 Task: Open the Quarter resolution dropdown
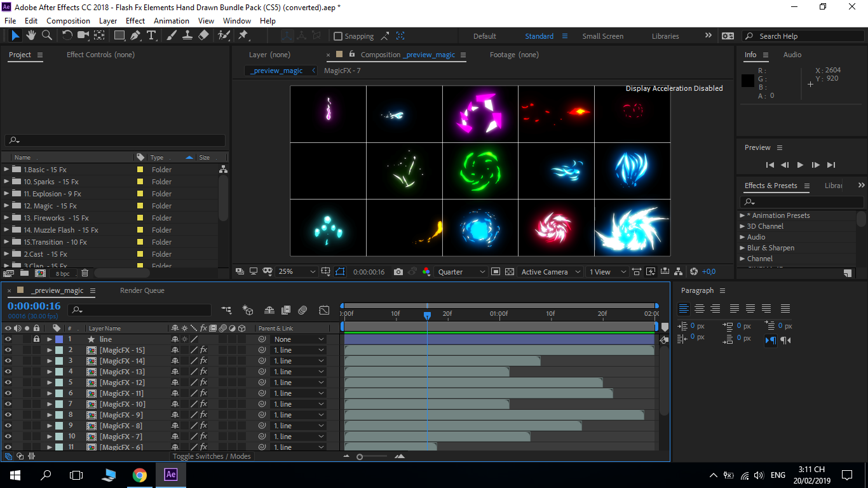[x=462, y=272]
